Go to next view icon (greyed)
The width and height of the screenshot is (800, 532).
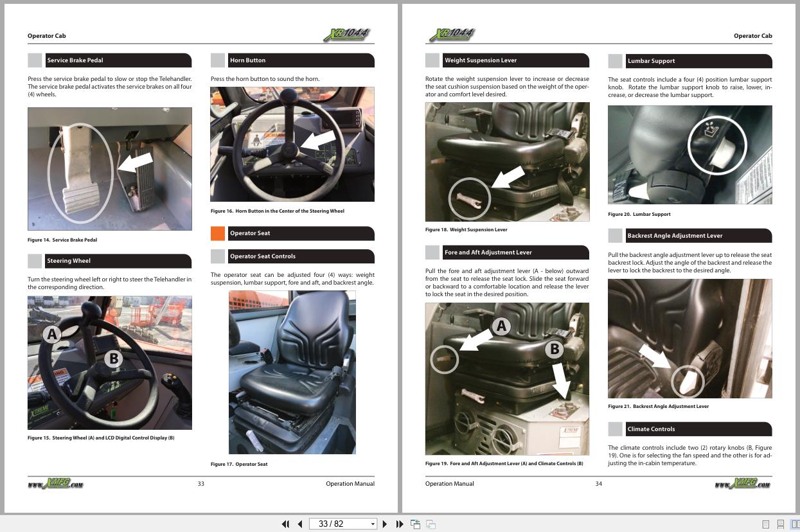[431, 524]
